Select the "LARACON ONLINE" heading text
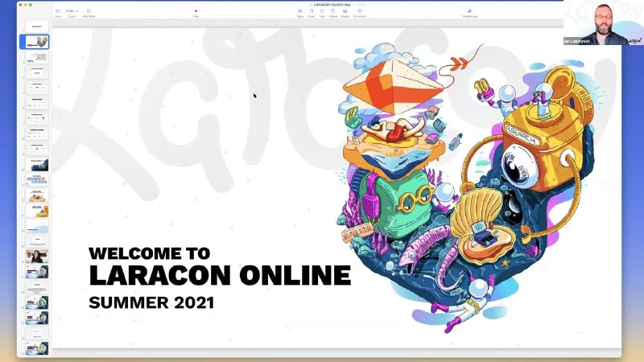Viewport: 644px width, 362px height. coord(220,275)
